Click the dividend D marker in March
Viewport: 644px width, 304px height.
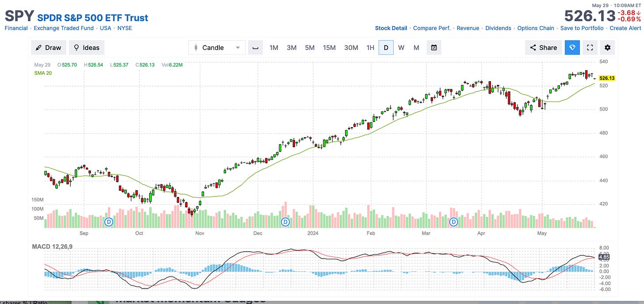pyautogui.click(x=453, y=222)
